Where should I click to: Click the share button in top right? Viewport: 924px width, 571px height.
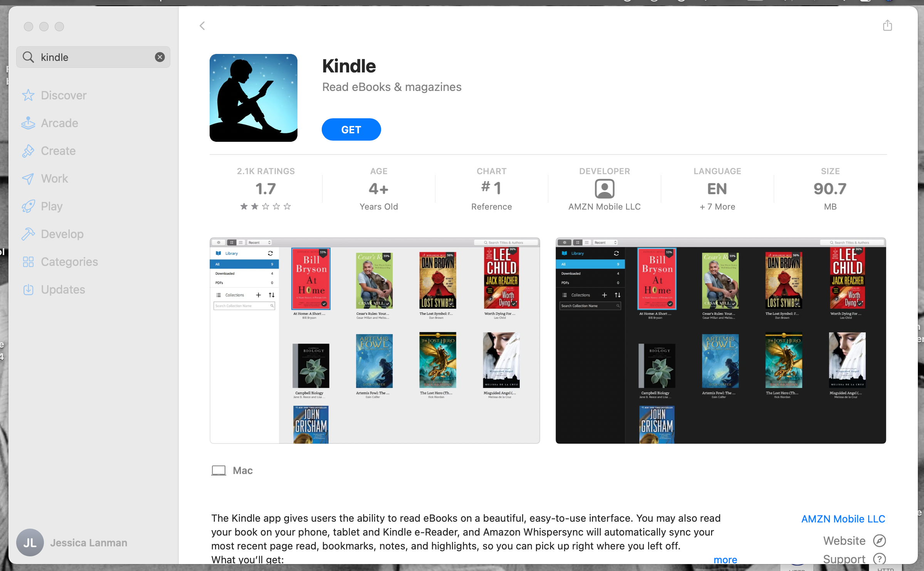pyautogui.click(x=888, y=25)
